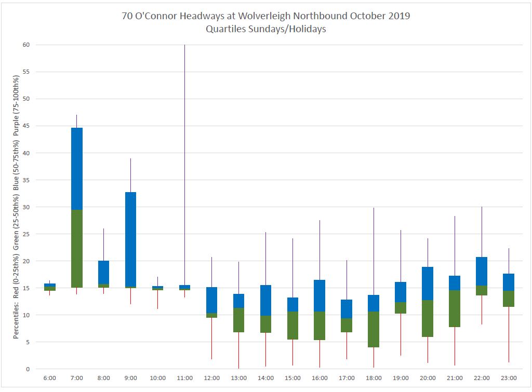Click the '0' y-axis label
The height and width of the screenshot is (392, 532).
pos(27,369)
